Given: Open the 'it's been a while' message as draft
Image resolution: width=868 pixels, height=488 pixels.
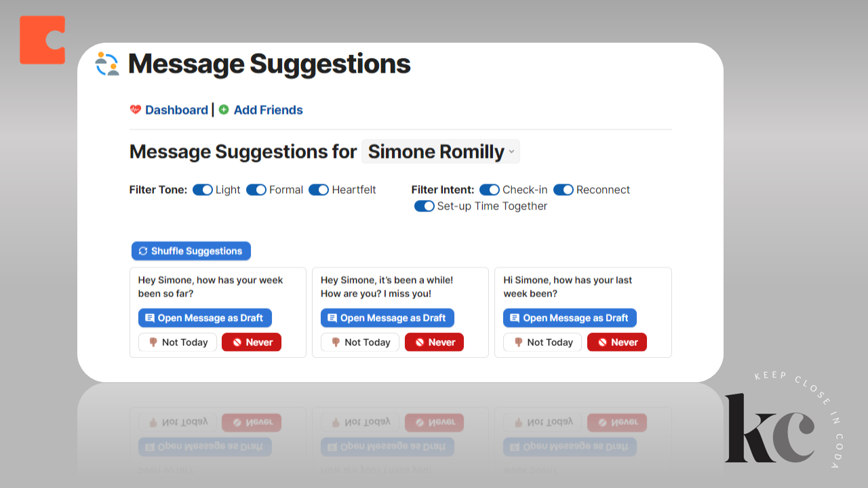Looking at the screenshot, I should click(x=387, y=318).
